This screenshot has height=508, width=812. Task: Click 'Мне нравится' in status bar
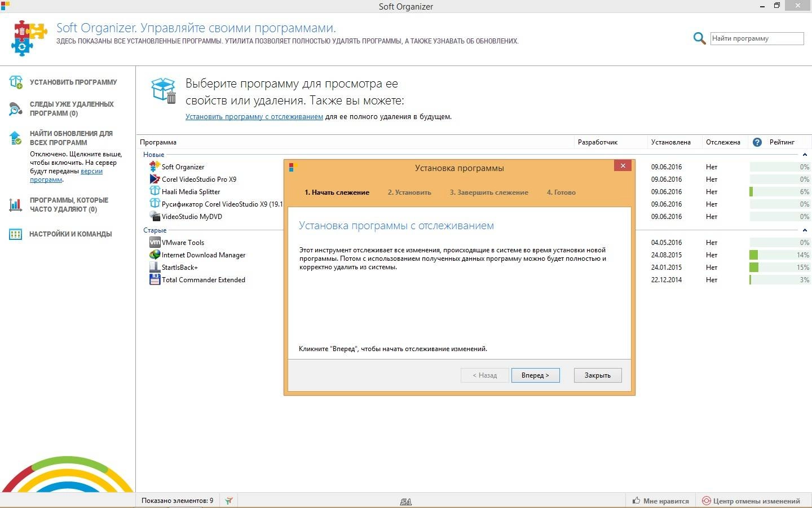(666, 501)
